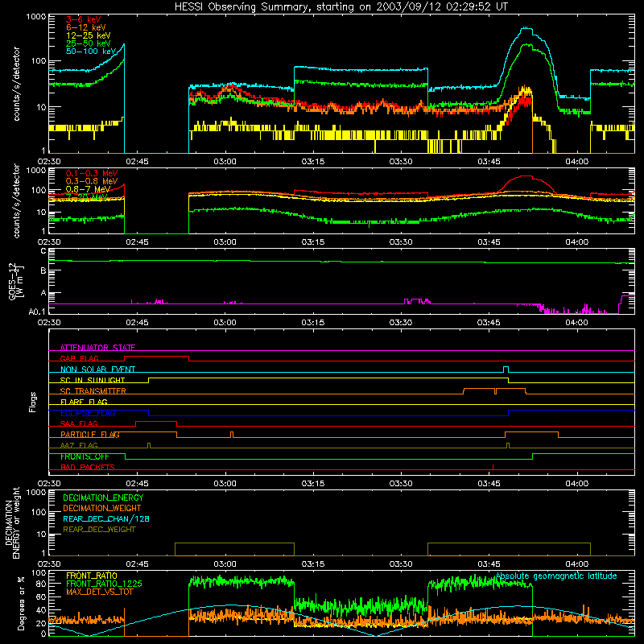Screen dimensions: 644x644
Task: Select the 3-6 keV legend label
Action: tap(84, 19)
